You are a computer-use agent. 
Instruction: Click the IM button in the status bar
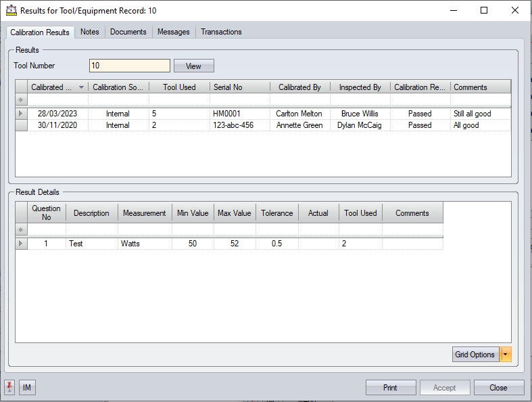pyautogui.click(x=27, y=388)
